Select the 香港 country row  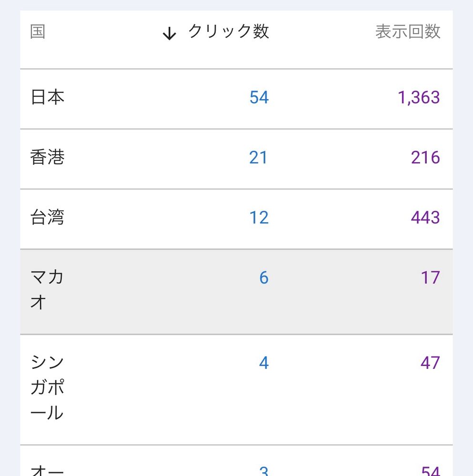pyautogui.click(x=47, y=158)
